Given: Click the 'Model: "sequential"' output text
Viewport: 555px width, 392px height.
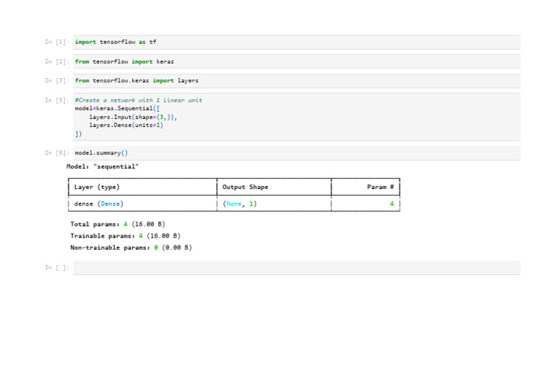Looking at the screenshot, I should (103, 167).
